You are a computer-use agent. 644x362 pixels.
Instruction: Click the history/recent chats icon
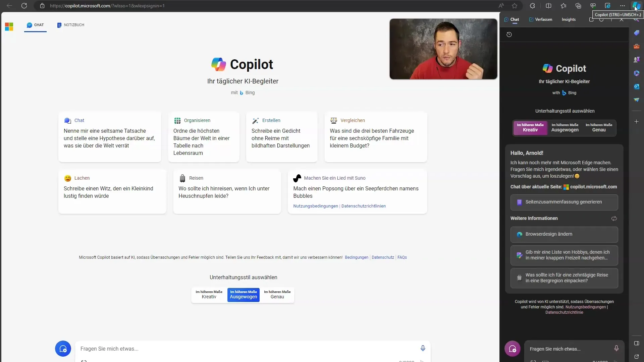(509, 35)
